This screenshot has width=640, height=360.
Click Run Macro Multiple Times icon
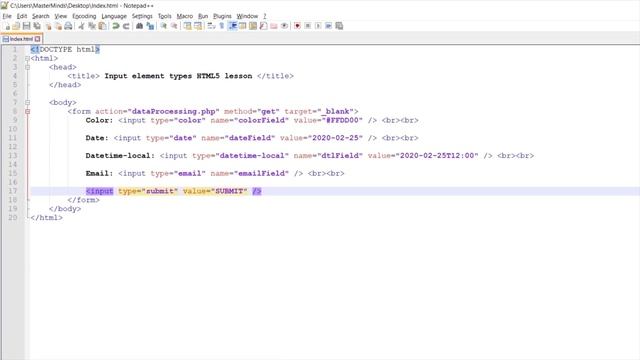point(329,26)
